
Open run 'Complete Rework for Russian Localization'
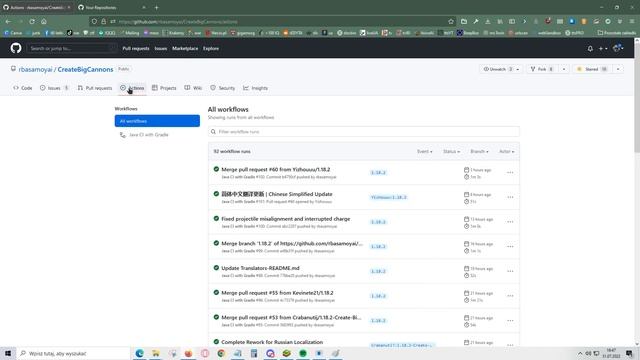pos(272,342)
